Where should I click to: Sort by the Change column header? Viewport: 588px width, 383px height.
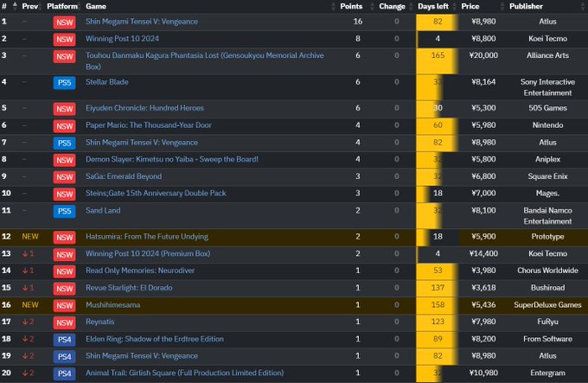coord(392,6)
